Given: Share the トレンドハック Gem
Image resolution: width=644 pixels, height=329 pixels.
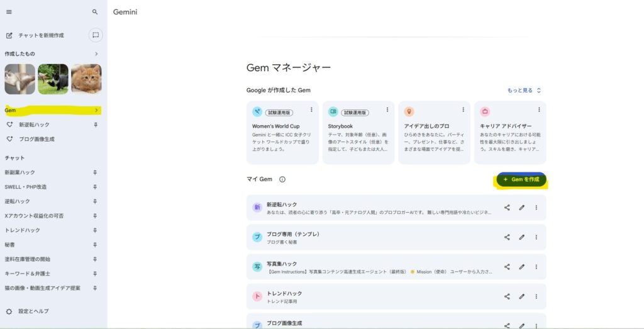Looking at the screenshot, I should tap(507, 296).
